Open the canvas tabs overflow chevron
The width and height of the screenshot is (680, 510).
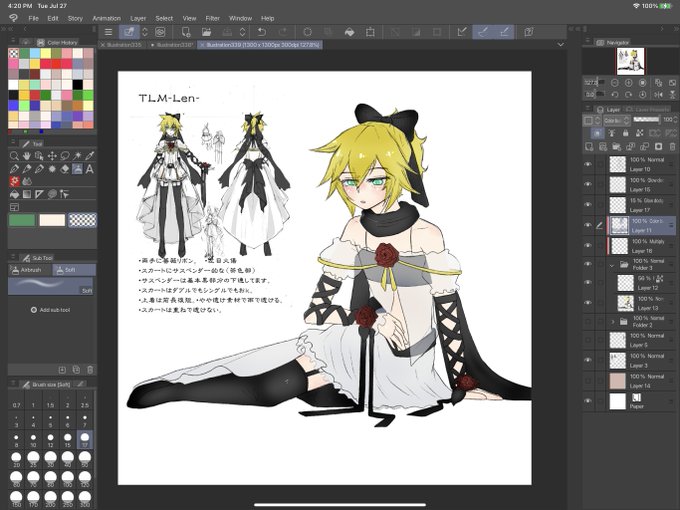pyautogui.click(x=560, y=44)
